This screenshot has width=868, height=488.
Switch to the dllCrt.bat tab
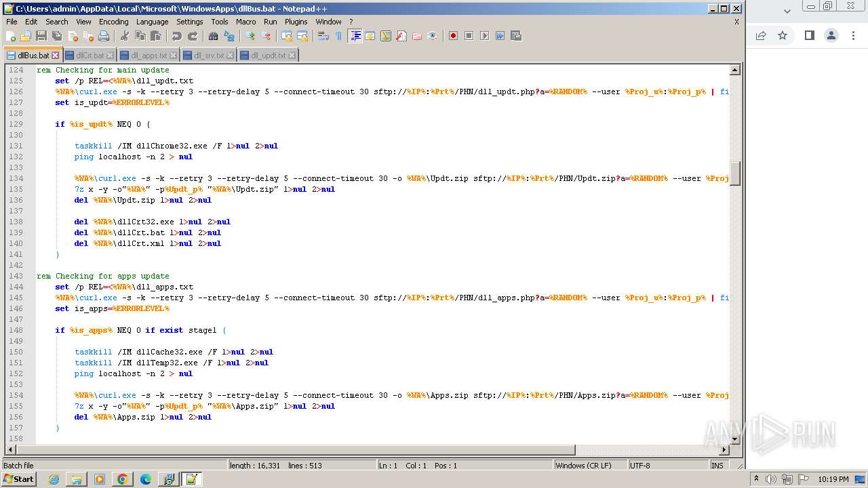pos(90,56)
